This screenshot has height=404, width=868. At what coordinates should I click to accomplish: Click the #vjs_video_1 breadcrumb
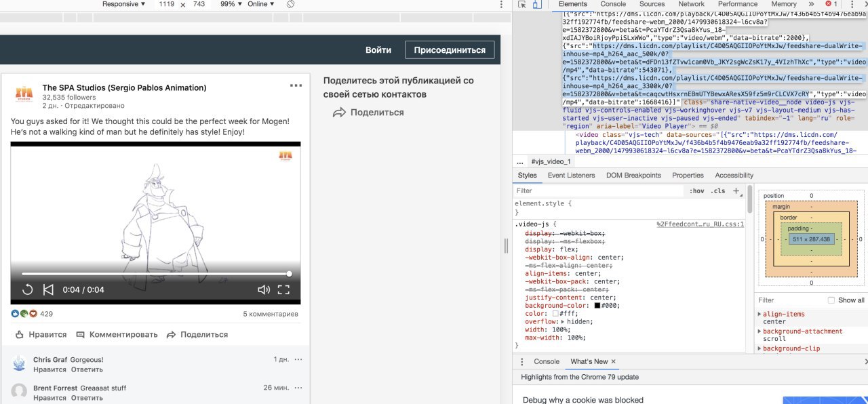click(x=551, y=161)
